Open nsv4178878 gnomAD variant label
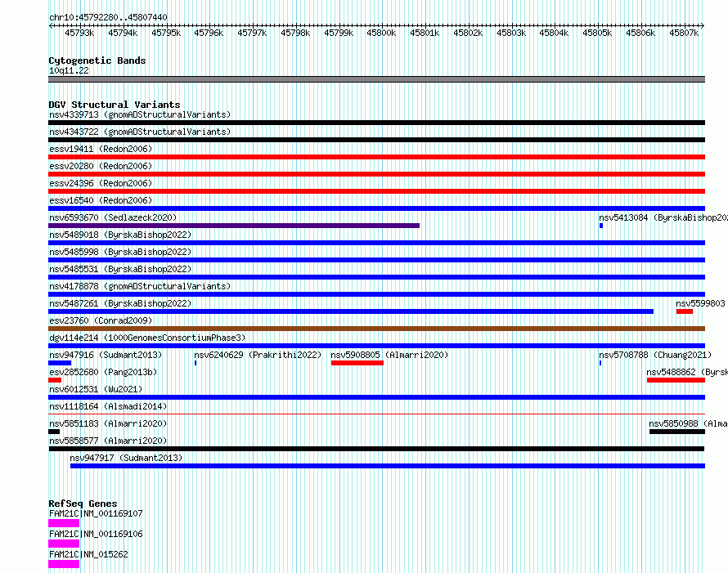Image resolution: width=728 pixels, height=573 pixels. click(140, 286)
